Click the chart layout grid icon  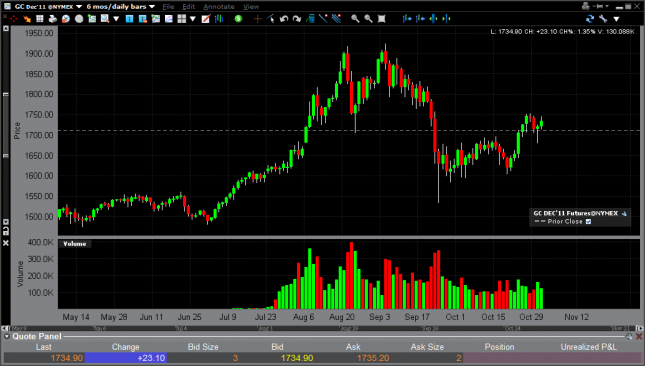181,19
